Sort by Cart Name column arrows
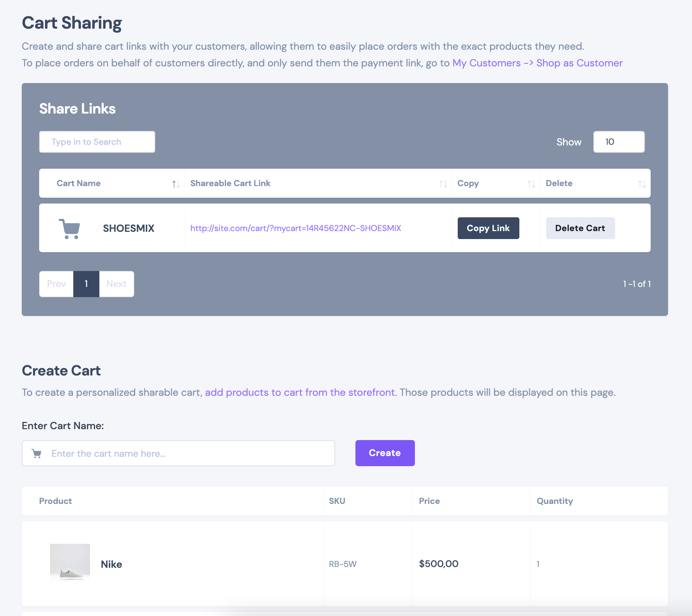The width and height of the screenshot is (692, 616). [x=176, y=184]
